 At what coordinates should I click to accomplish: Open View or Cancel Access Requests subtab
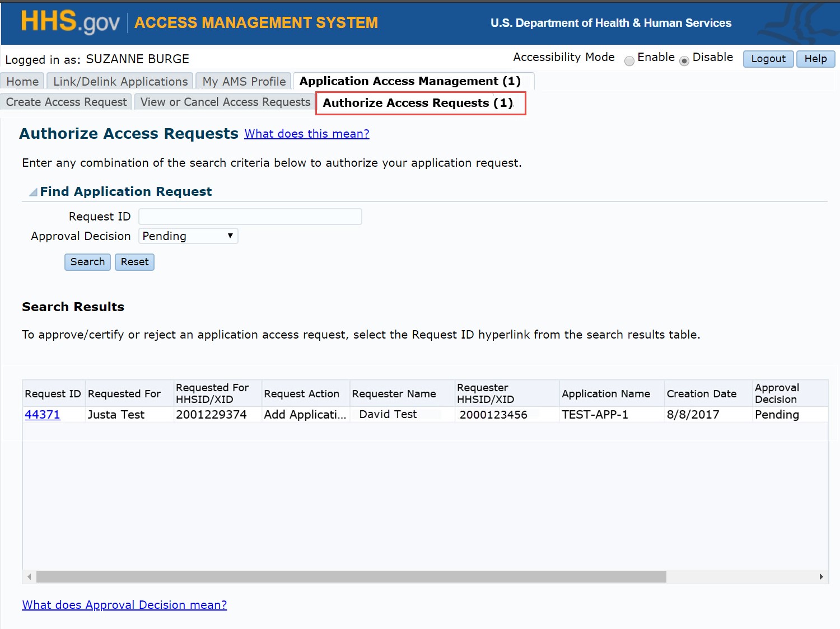click(225, 102)
